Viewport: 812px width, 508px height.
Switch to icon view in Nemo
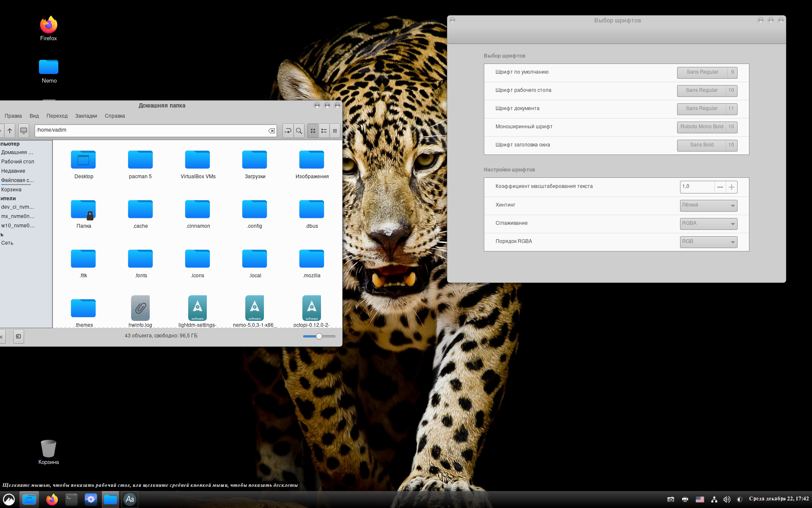coord(313,131)
